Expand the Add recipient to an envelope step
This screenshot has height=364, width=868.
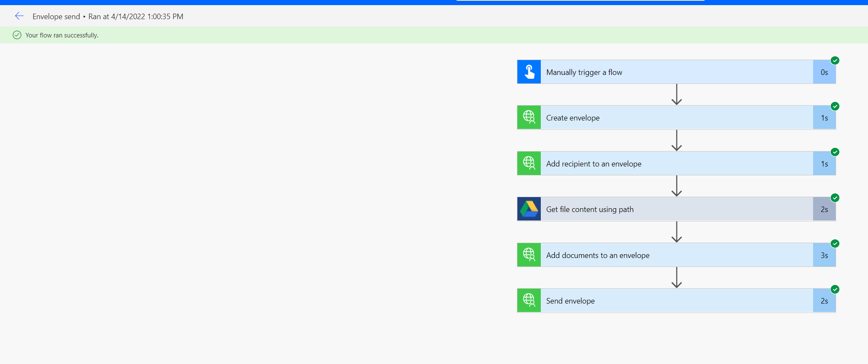pyautogui.click(x=677, y=163)
